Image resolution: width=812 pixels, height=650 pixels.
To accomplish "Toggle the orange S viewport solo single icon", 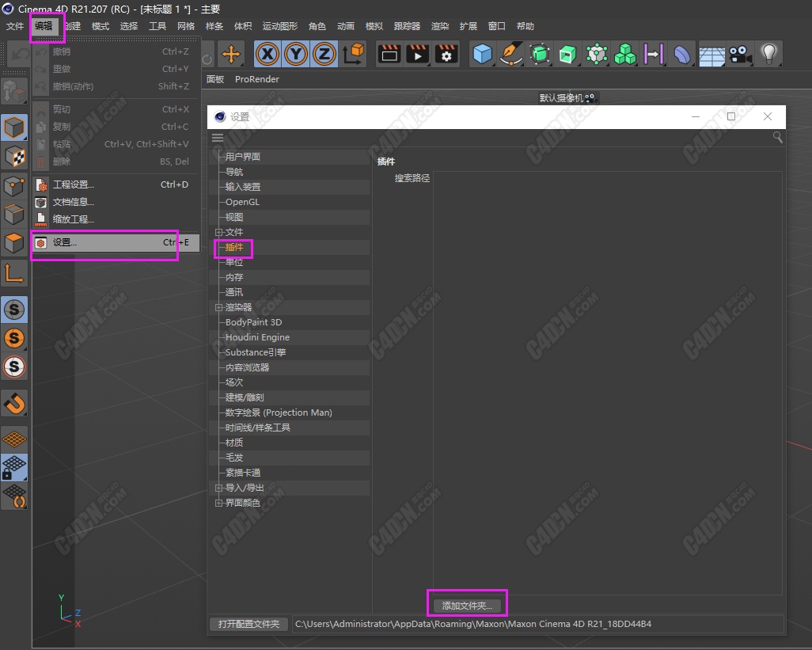I will (x=14, y=338).
